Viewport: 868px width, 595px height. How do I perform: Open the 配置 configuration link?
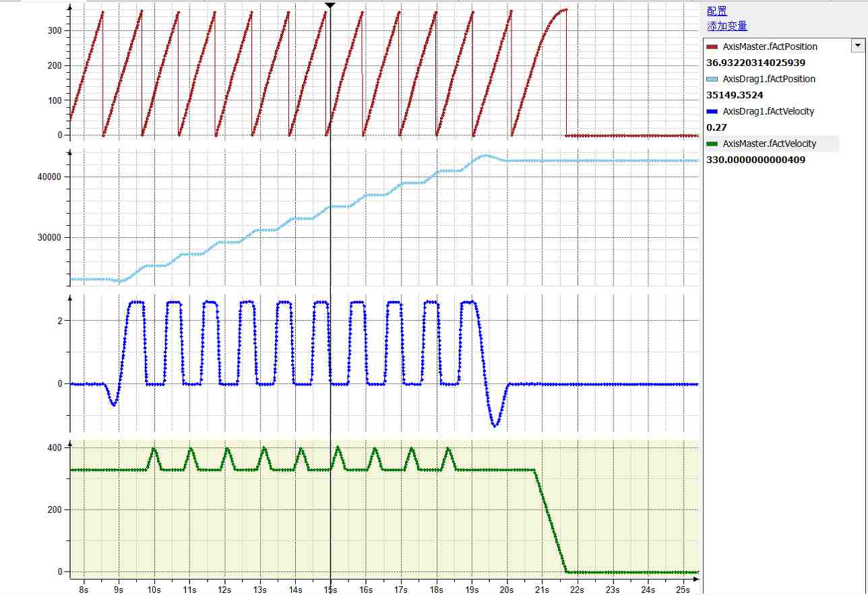coord(717,11)
